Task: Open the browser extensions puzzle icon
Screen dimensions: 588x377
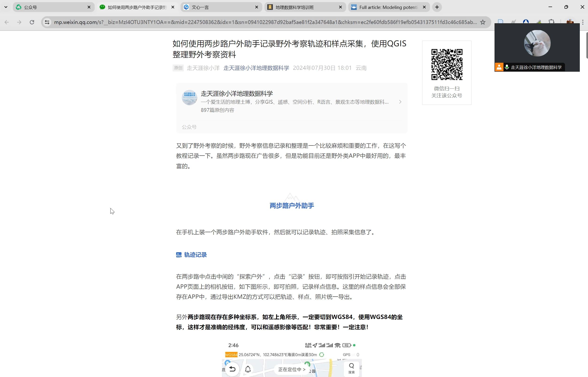Action: pyautogui.click(x=551, y=22)
